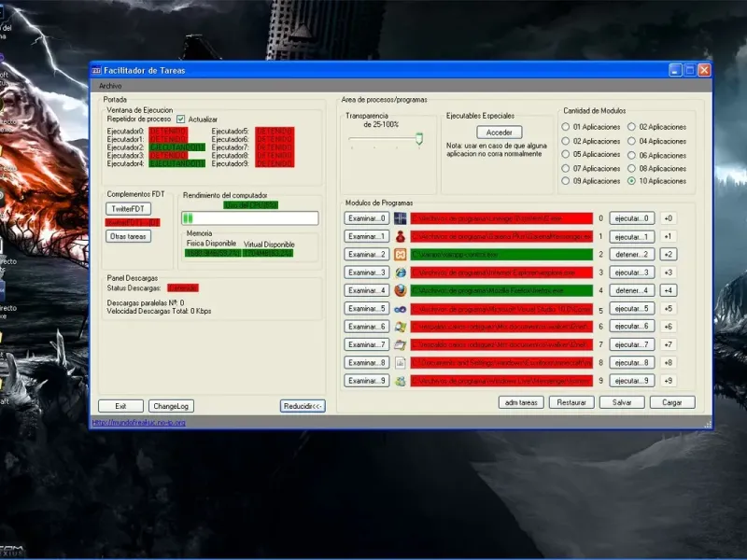The image size is (747, 560).
Task: Select the 06 Aplicaciones radio button
Action: pyautogui.click(x=631, y=155)
